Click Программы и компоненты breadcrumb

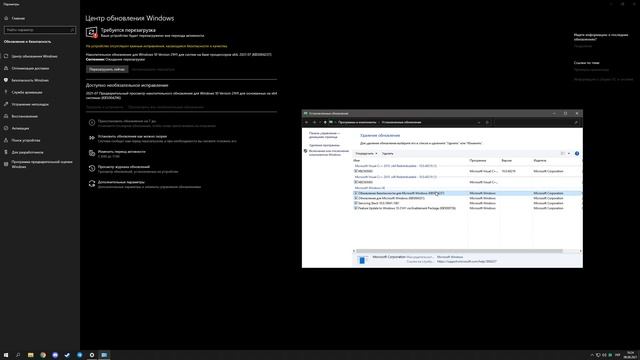357,122
